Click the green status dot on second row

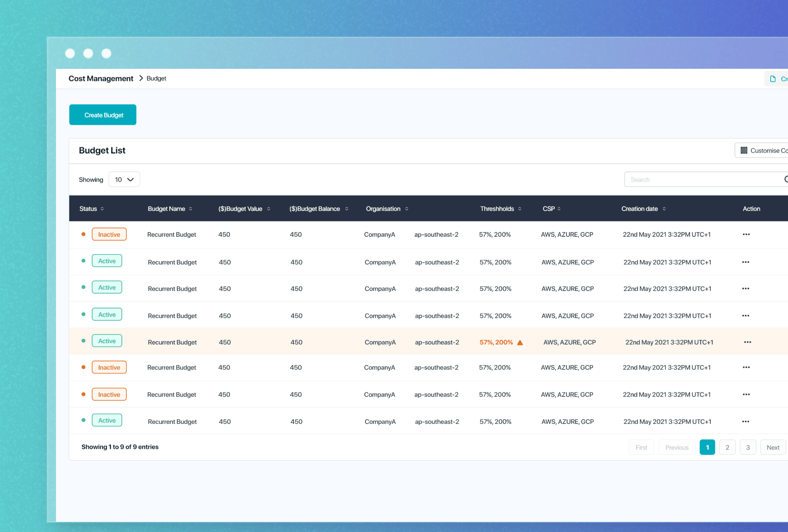click(x=83, y=261)
